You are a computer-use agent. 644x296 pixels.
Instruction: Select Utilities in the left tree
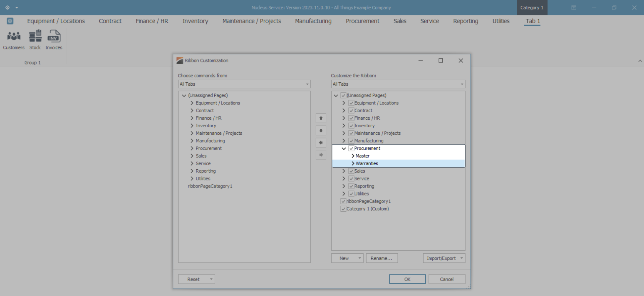(203, 179)
